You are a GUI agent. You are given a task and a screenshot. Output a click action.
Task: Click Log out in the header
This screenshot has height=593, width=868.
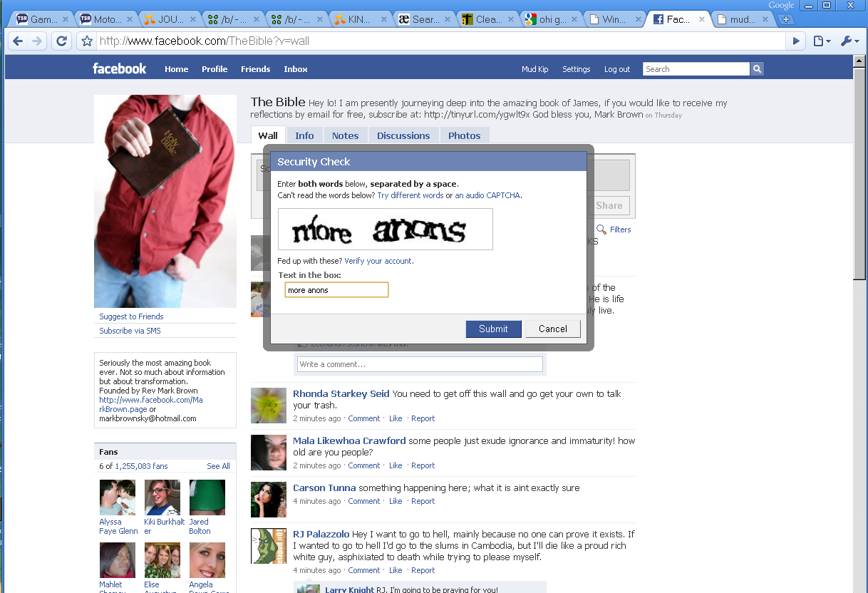617,69
